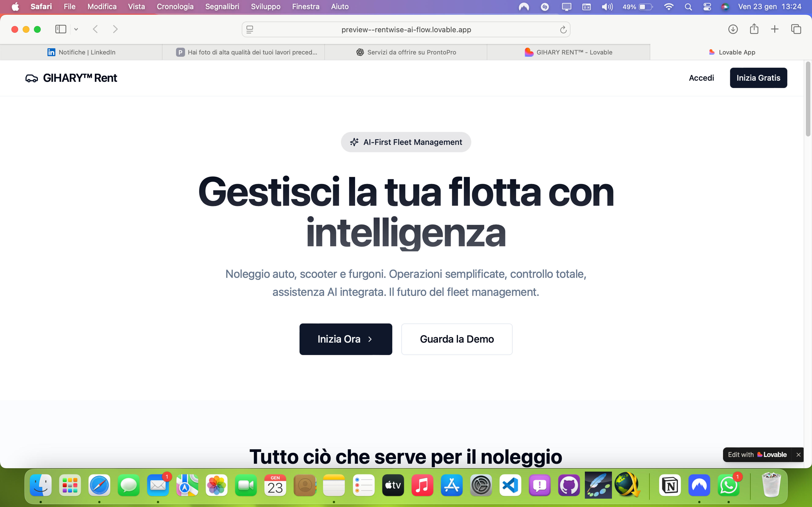
Task: Toggle the Safari sidebar button
Action: [60, 29]
